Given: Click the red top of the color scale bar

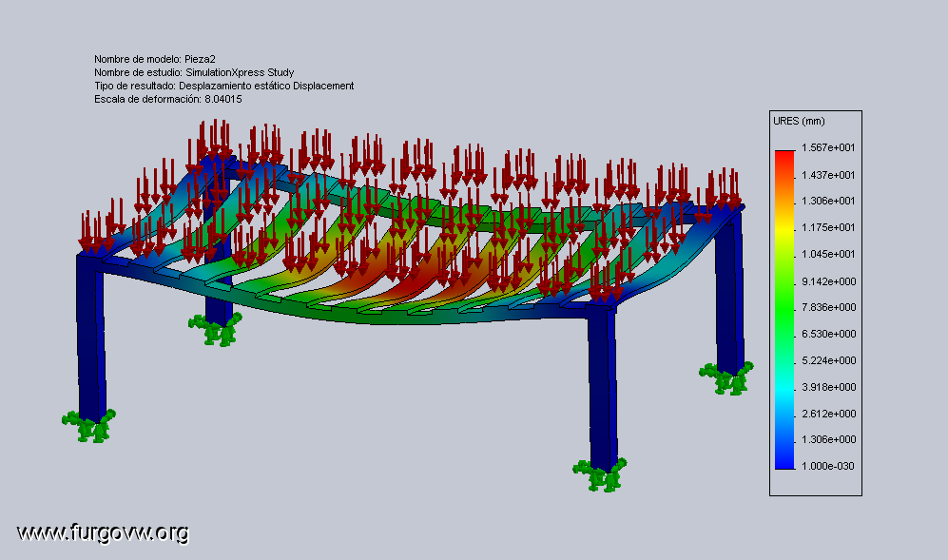Looking at the screenshot, I should pyautogui.click(x=784, y=156).
